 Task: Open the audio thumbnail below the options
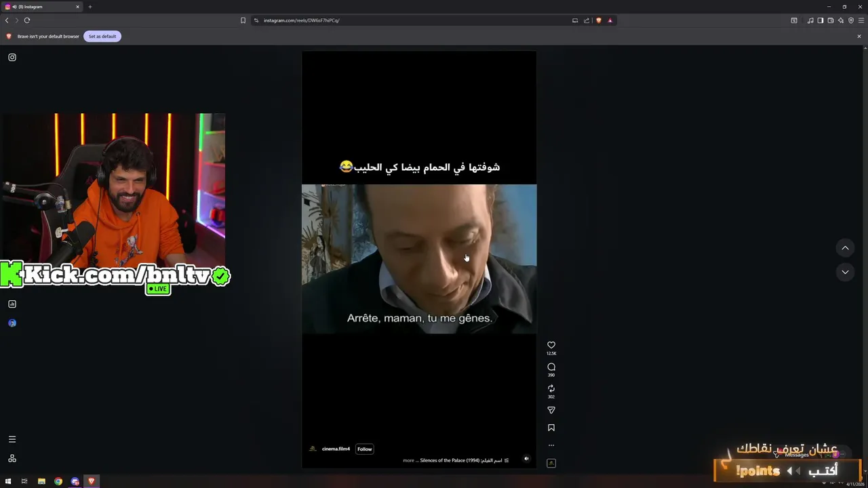pos(551,463)
